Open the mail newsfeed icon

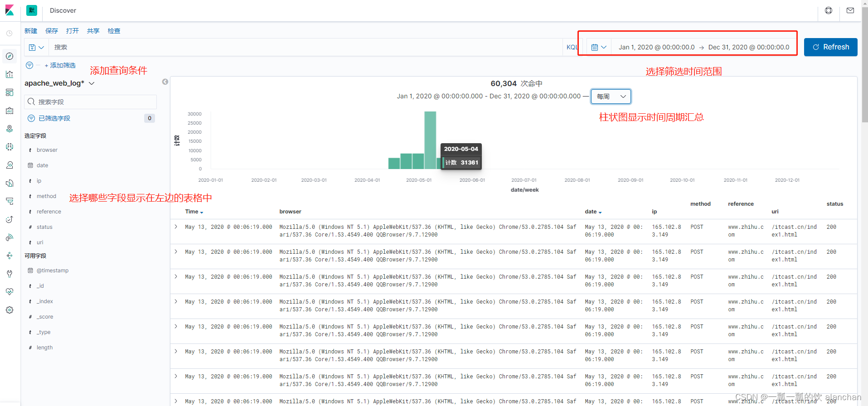[850, 10]
